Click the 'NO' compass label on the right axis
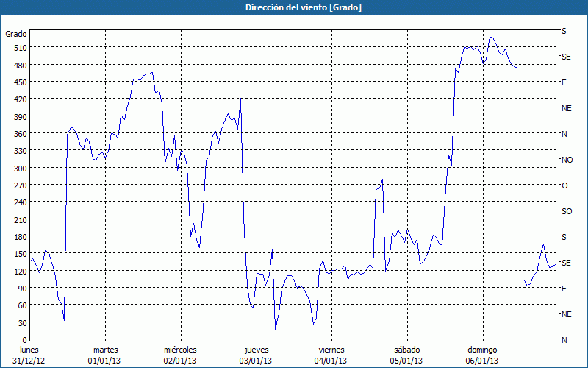The width and height of the screenshot is (588, 368). pos(567,160)
